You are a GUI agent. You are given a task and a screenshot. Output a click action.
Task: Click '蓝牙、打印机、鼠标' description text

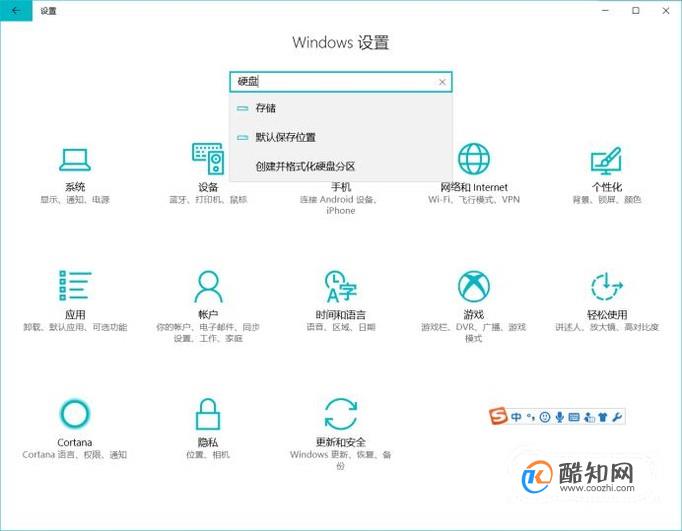(x=208, y=200)
